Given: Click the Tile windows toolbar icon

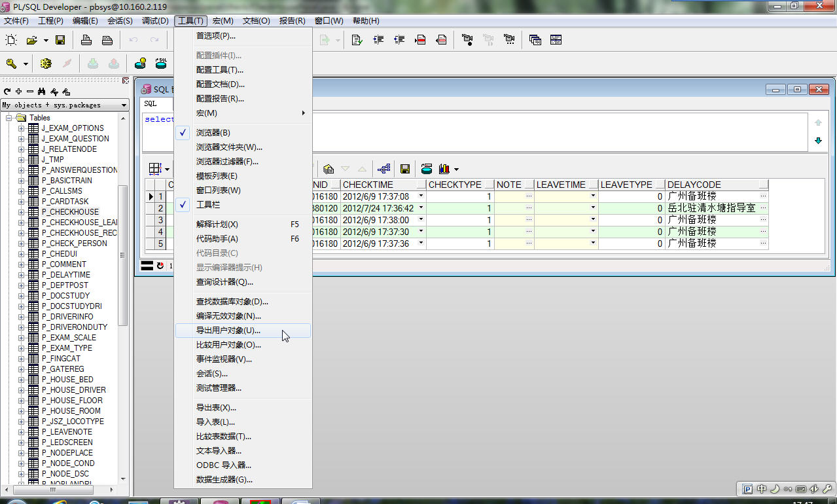Looking at the screenshot, I should (556, 40).
